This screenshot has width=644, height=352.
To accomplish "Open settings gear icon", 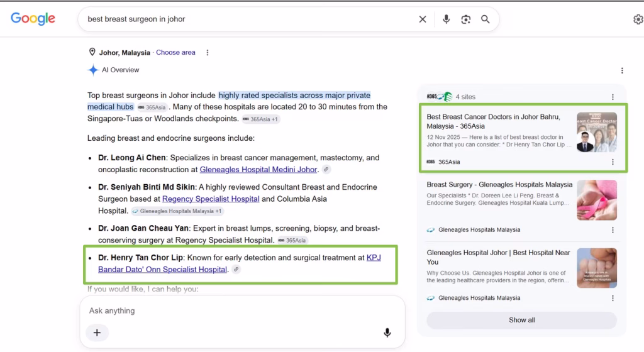I will [638, 19].
